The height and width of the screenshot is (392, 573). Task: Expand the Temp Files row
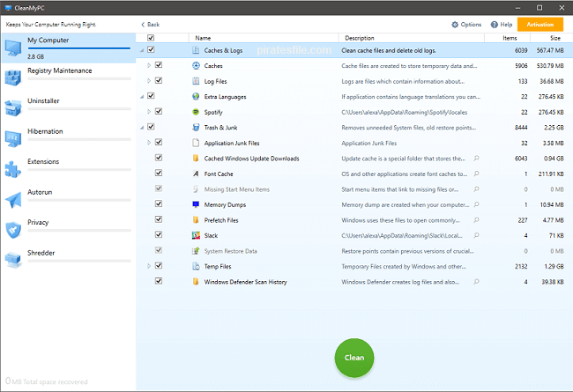(149, 265)
